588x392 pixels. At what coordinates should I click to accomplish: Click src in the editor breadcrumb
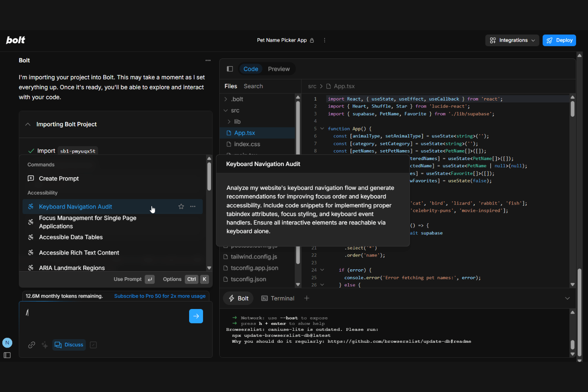point(312,86)
